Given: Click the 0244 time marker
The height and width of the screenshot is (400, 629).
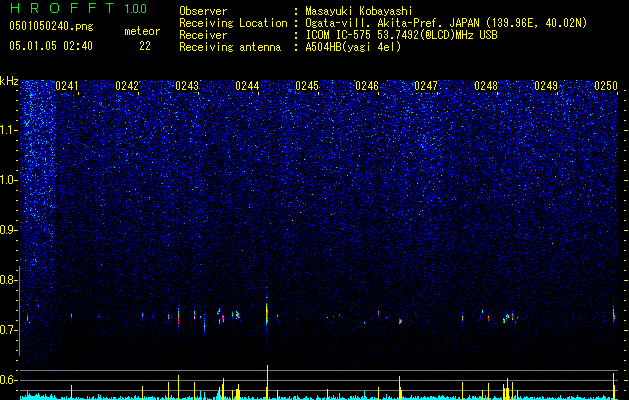Looking at the screenshot, I should click(247, 85).
